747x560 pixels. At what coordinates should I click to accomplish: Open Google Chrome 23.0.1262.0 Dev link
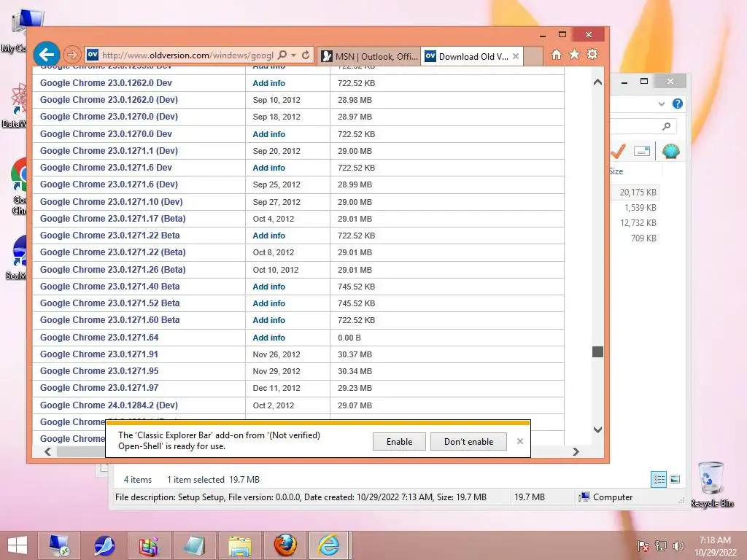[x=106, y=83]
